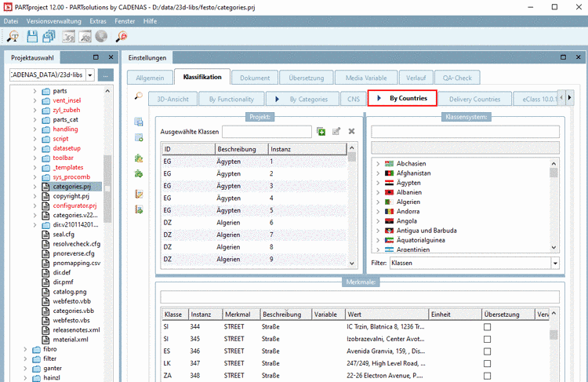Viewport: 588px width, 382px height.
Task: Expand the Afghanistan tree node
Action: (x=378, y=173)
